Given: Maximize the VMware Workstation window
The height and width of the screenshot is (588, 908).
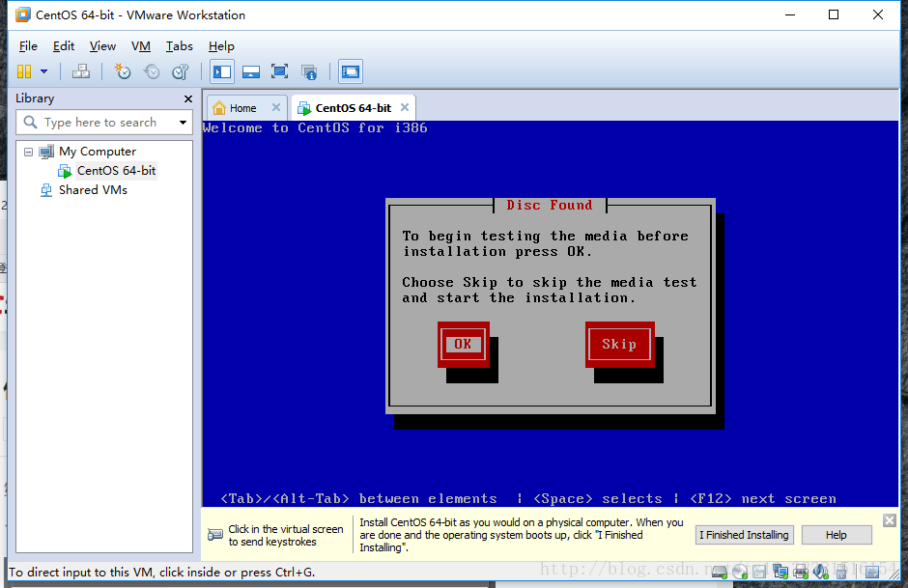Looking at the screenshot, I should click(834, 14).
